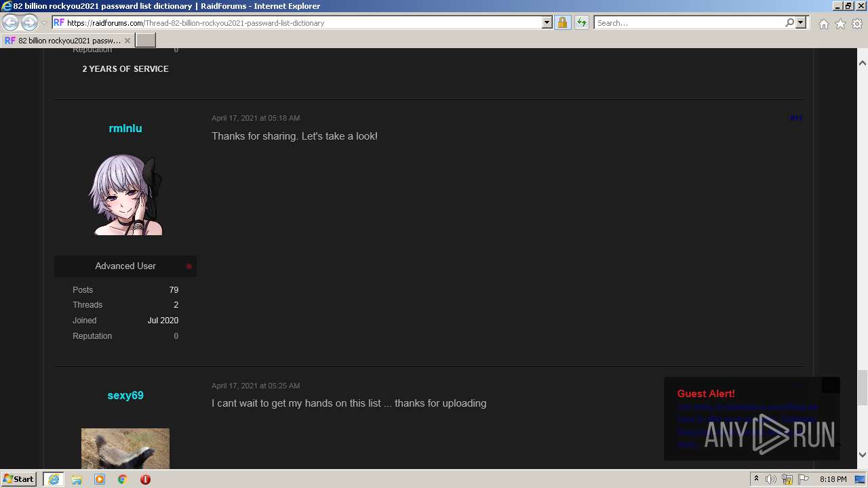The image size is (868, 488).
Task: Click the Internet Explorer taskbar icon
Action: tap(54, 479)
